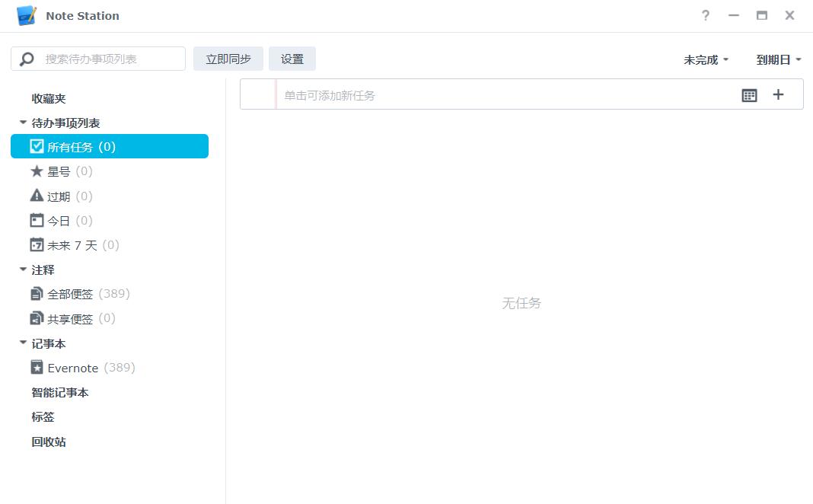Open the 未完成 filter dropdown

point(706,59)
